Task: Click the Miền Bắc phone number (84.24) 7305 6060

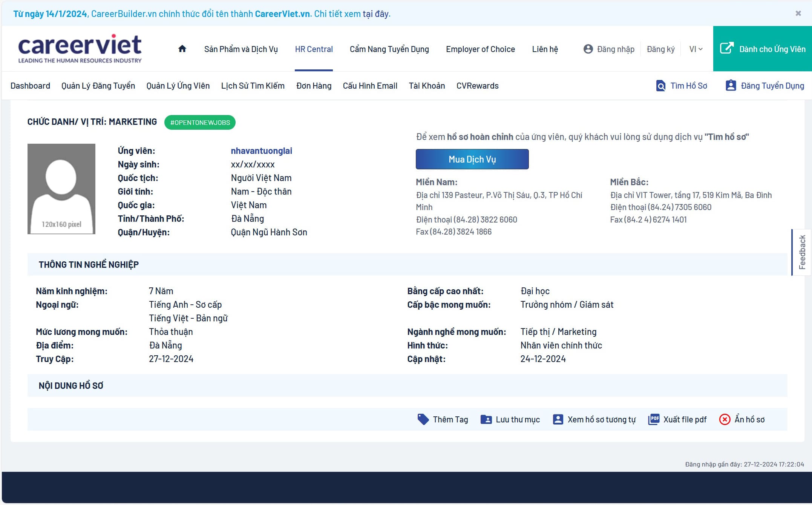Action: pyautogui.click(x=679, y=207)
